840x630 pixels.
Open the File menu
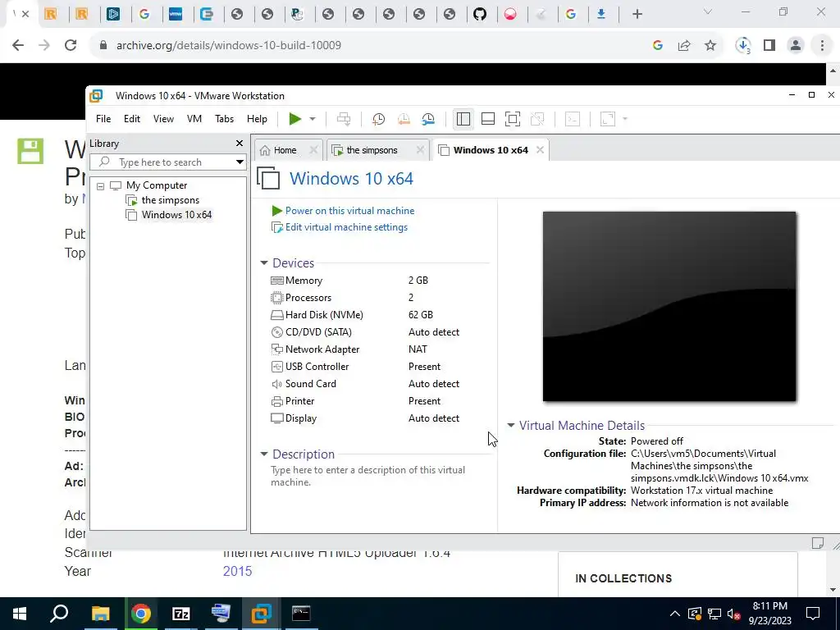click(x=103, y=119)
